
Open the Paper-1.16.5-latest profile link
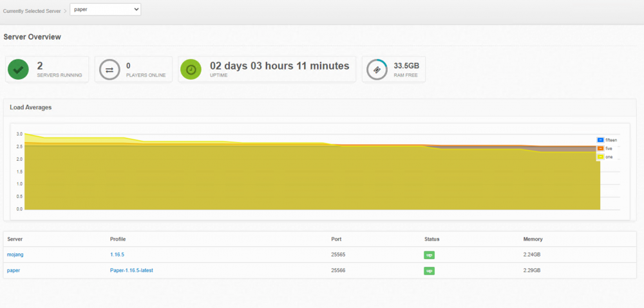pyautogui.click(x=131, y=271)
